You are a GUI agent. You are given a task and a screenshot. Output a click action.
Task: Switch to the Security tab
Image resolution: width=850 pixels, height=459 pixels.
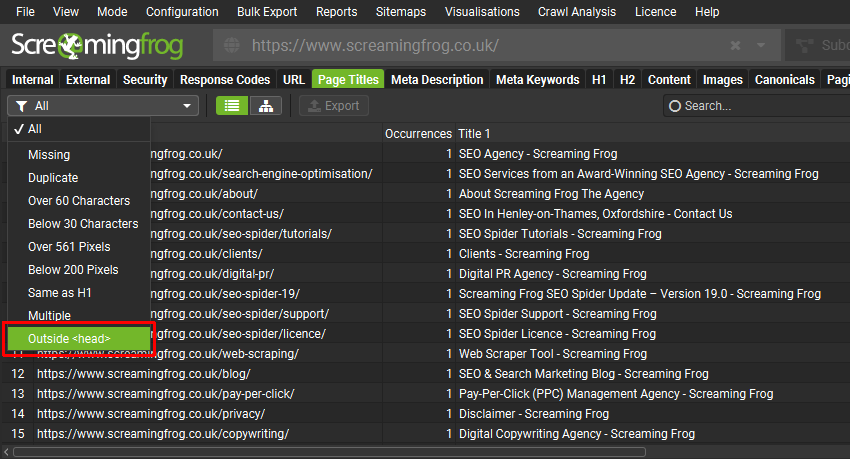tap(145, 80)
